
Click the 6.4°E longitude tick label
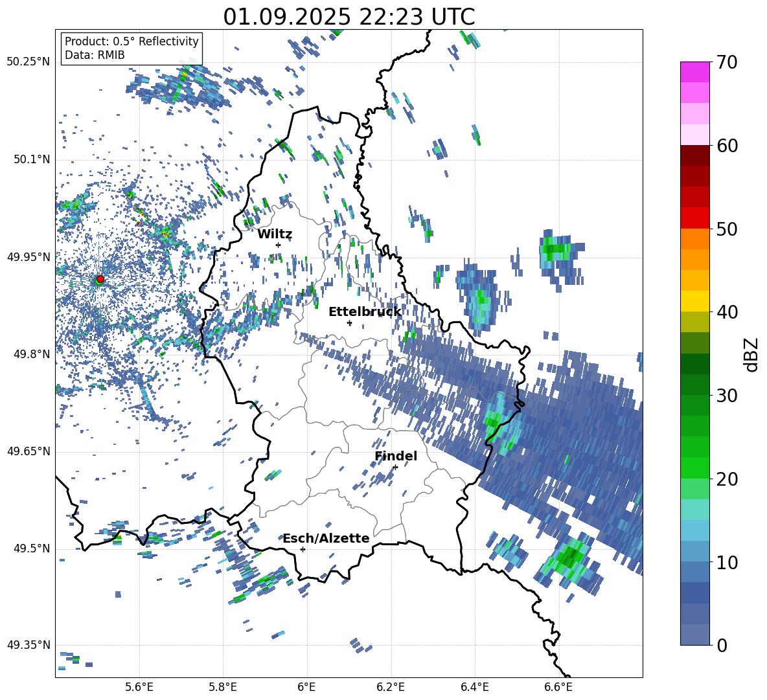[x=474, y=687]
